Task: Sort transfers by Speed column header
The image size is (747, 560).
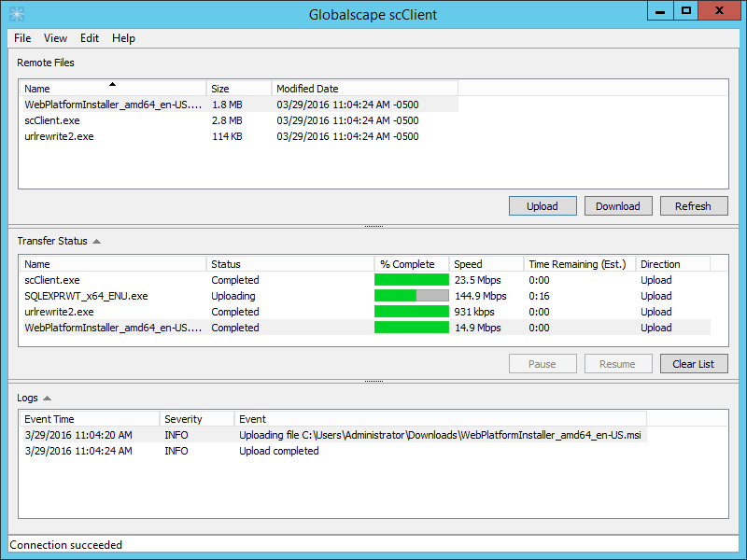Action: click(x=486, y=264)
